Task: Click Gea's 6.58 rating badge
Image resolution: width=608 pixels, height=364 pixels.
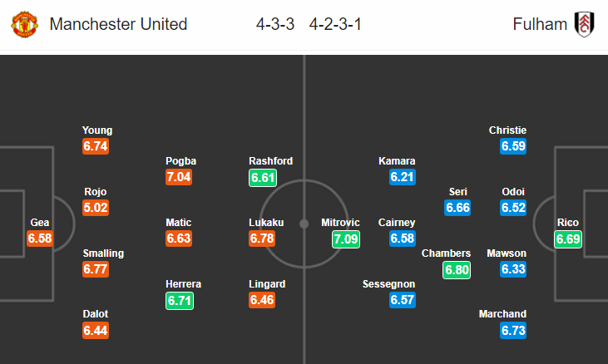Action: [40, 239]
